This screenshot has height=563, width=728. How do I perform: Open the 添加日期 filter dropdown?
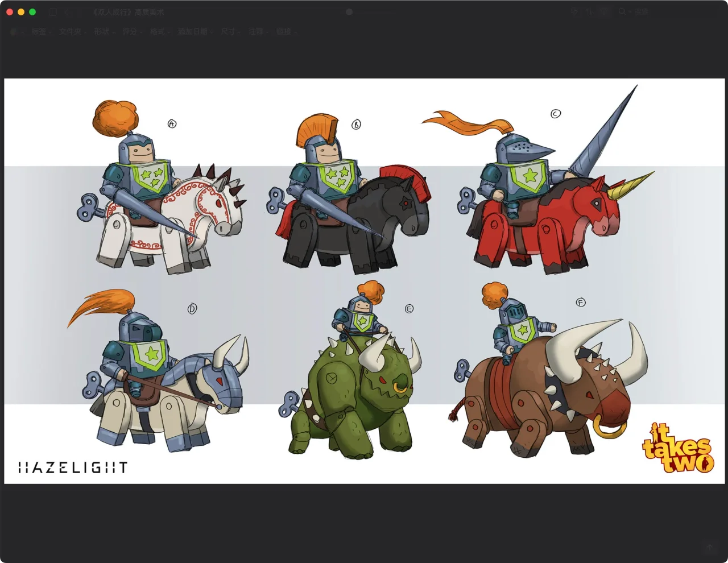[196, 32]
